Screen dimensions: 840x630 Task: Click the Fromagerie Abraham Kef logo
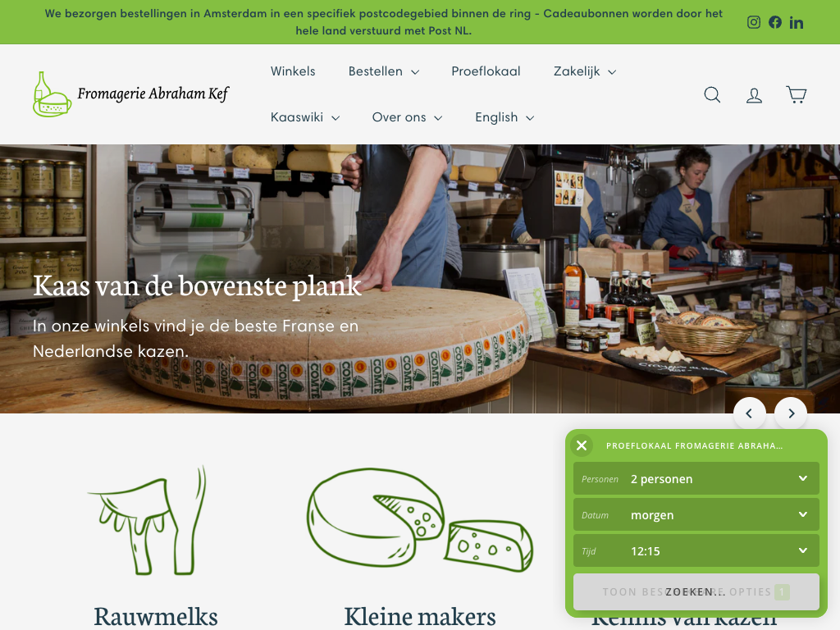coord(130,94)
